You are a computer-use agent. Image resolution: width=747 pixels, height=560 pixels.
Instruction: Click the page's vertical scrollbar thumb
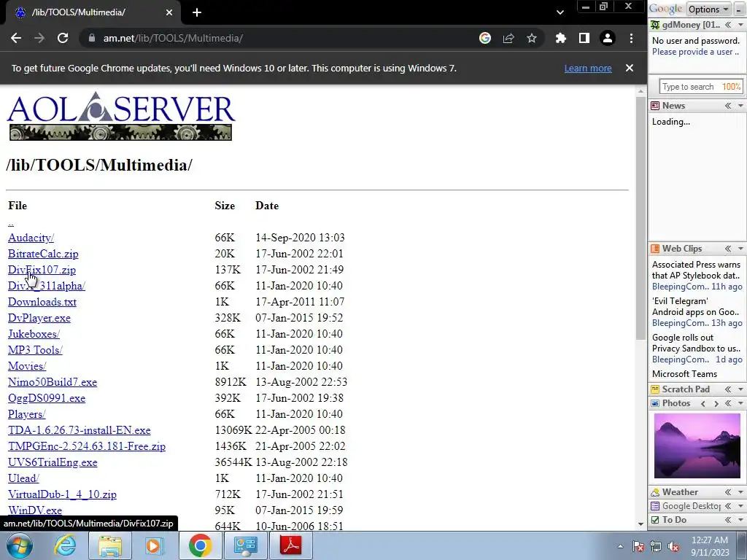click(x=640, y=217)
